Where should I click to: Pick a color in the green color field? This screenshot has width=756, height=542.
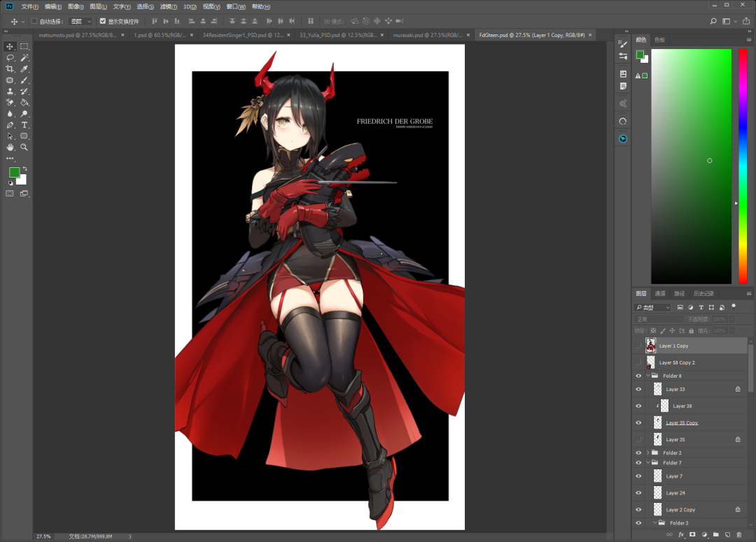pos(691,166)
